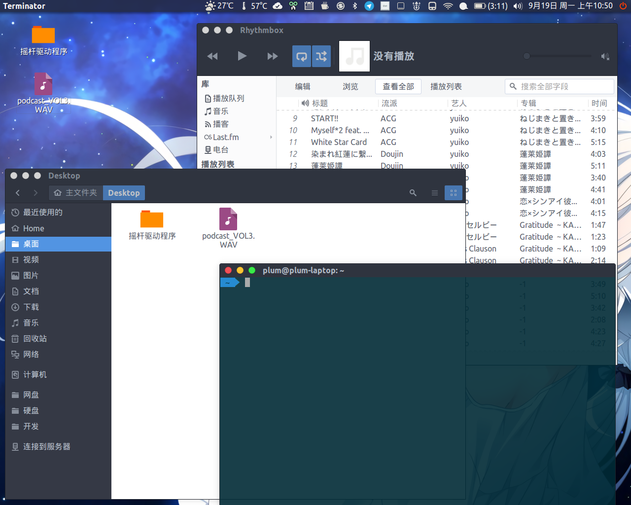Viewport: 631px width, 505px height.
Task: Sort Rhythmbox tracks by 艺人 column
Action: pyautogui.click(x=459, y=103)
